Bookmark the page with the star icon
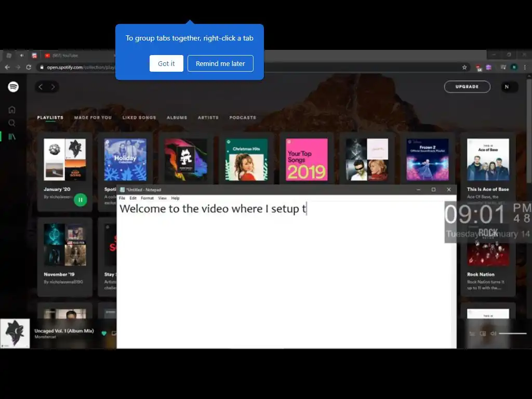 [464, 67]
